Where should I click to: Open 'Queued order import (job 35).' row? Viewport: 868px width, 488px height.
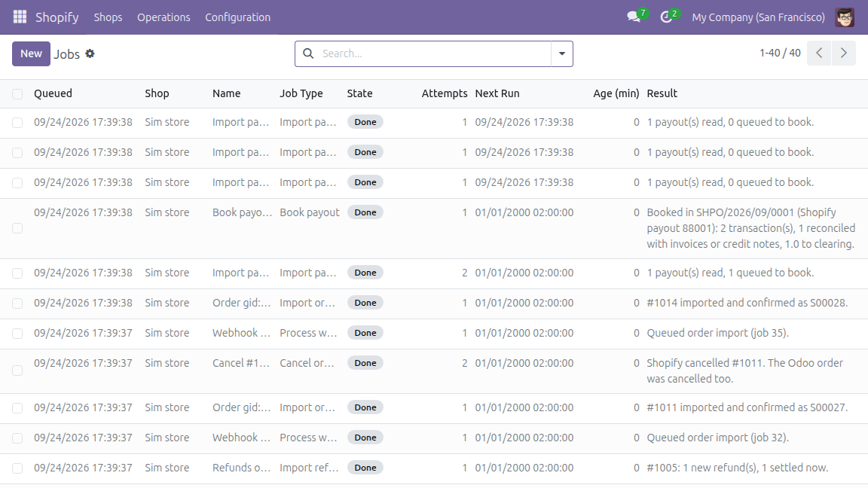coord(717,333)
